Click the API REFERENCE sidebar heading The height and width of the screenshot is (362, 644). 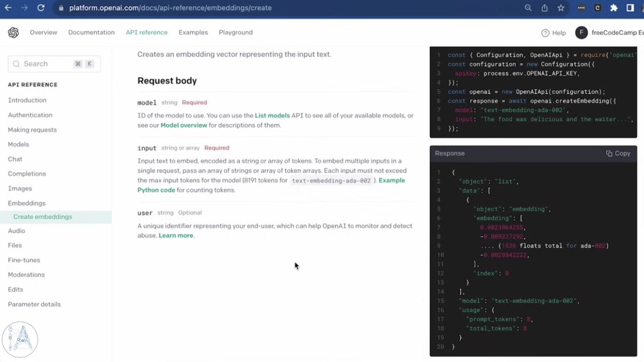pos(33,85)
